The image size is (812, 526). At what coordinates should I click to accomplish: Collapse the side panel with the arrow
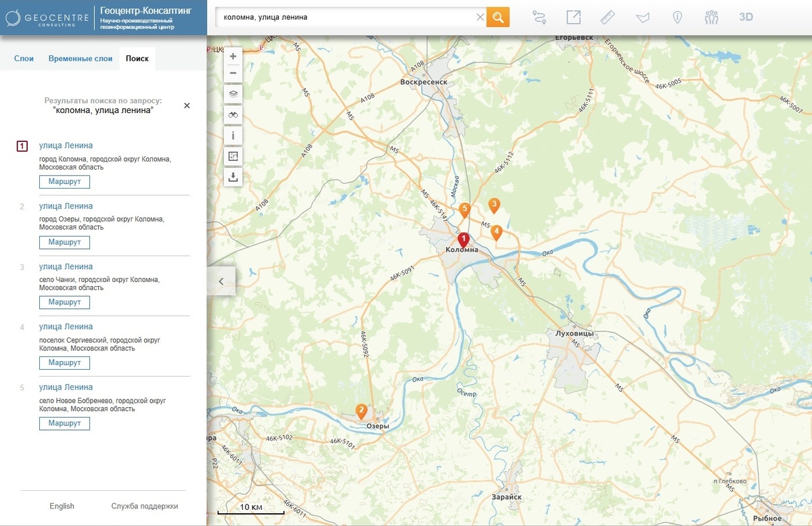point(221,281)
